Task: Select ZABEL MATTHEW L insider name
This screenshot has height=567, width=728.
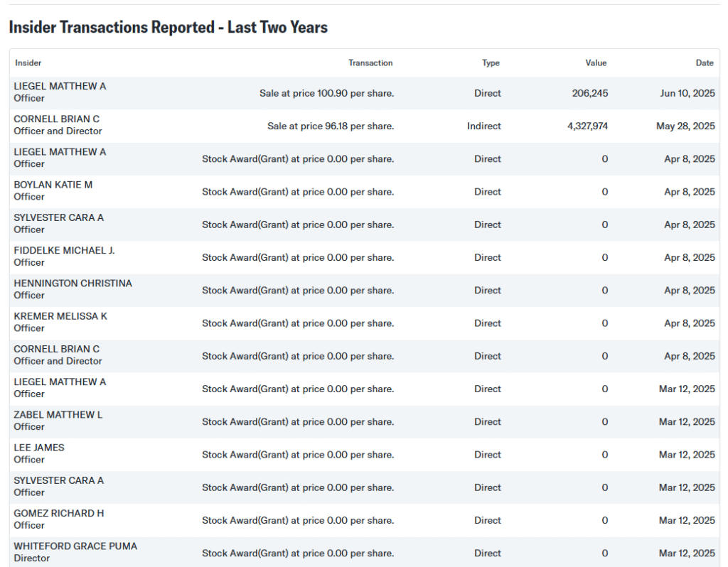Action: pos(58,414)
